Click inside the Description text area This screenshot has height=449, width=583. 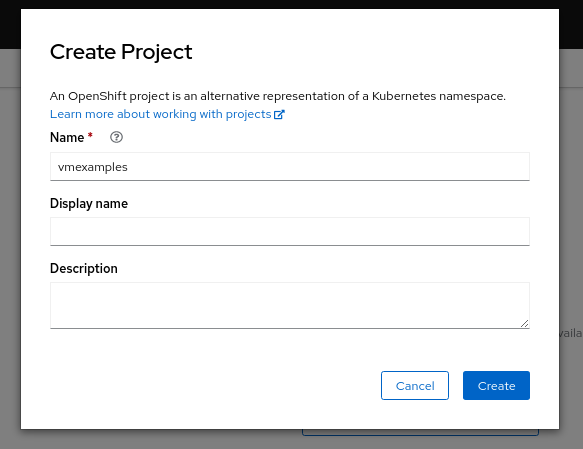coord(290,305)
